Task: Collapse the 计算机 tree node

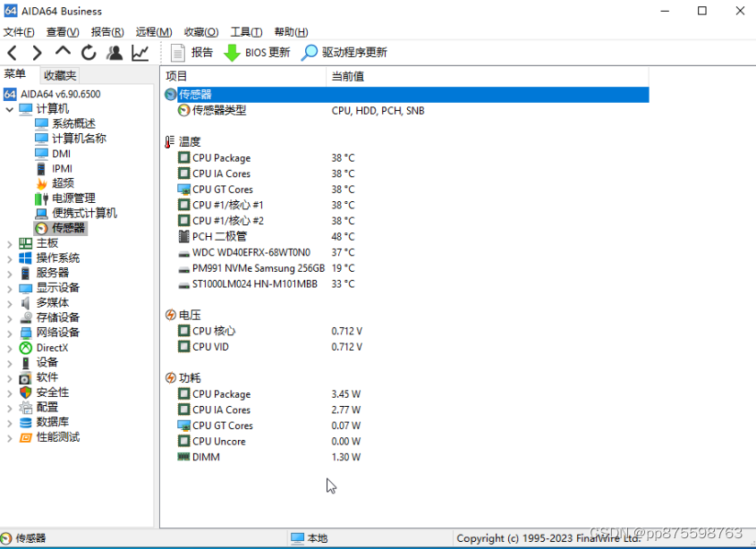Action: [9, 109]
